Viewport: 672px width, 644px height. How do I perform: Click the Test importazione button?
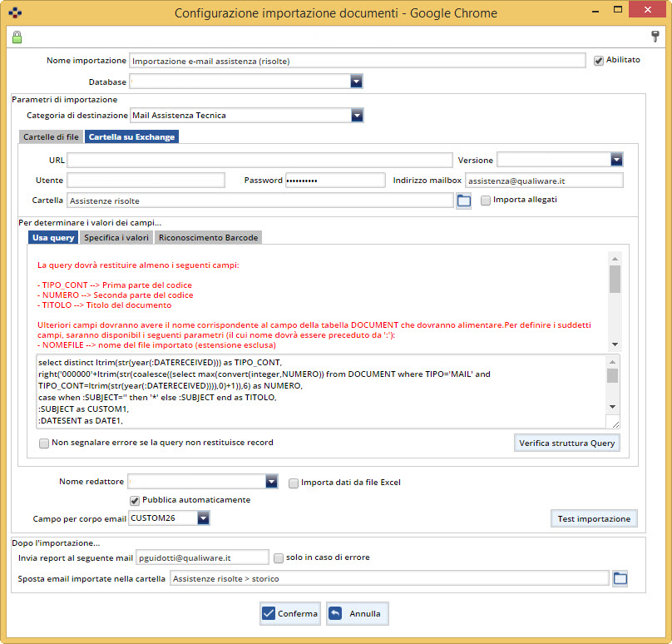pos(594,518)
